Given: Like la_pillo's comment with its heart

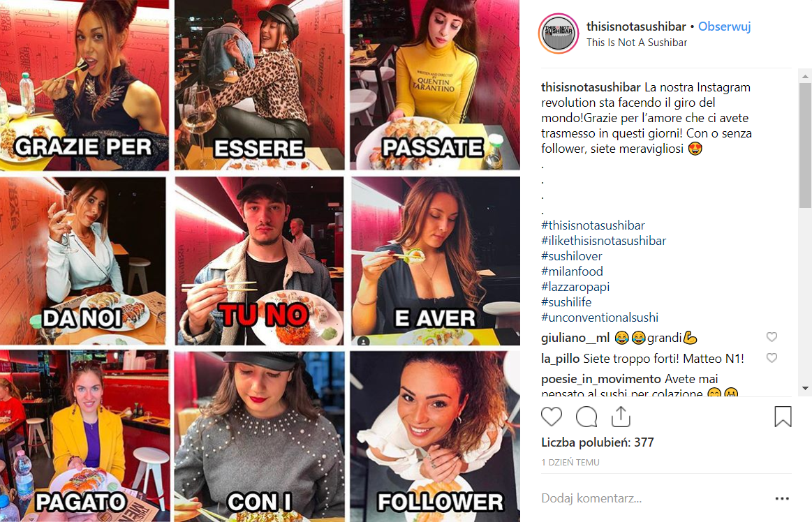Looking at the screenshot, I should pyautogui.click(x=772, y=358).
